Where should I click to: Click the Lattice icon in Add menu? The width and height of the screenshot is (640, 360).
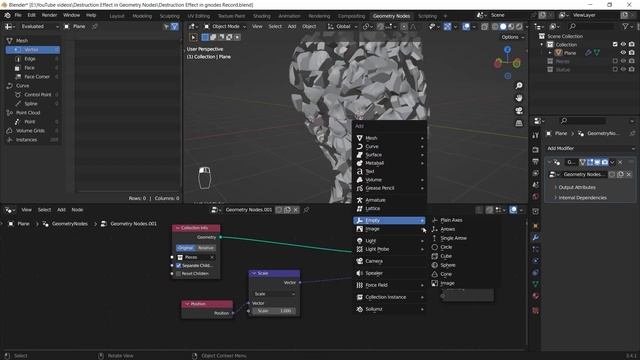point(360,209)
